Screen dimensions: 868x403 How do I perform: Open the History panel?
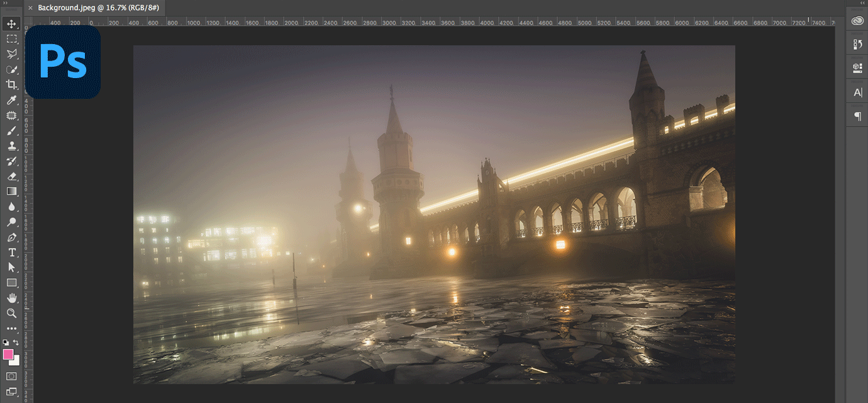[x=857, y=44]
